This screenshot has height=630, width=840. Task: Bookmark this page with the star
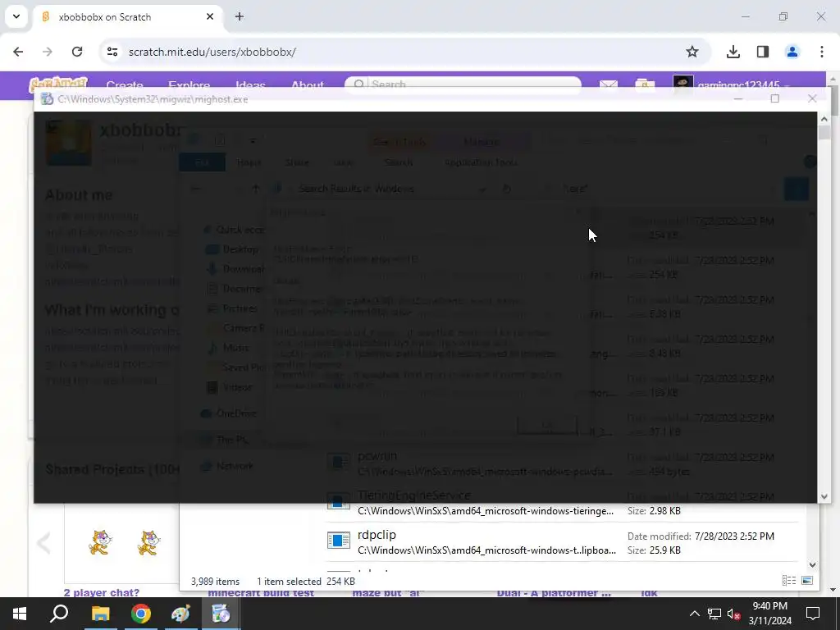[692, 52]
